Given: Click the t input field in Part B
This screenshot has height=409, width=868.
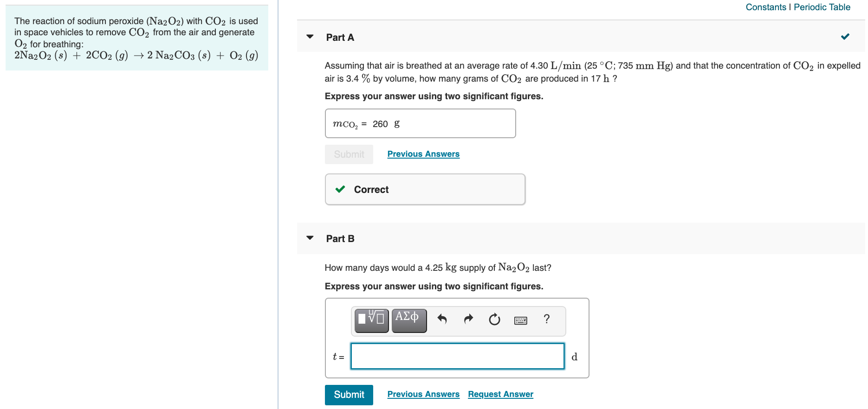Looking at the screenshot, I should pyautogui.click(x=457, y=356).
